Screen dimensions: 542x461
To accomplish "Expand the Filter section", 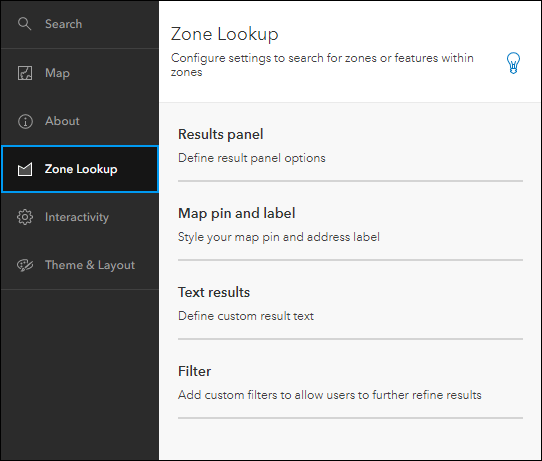I will click(350, 383).
